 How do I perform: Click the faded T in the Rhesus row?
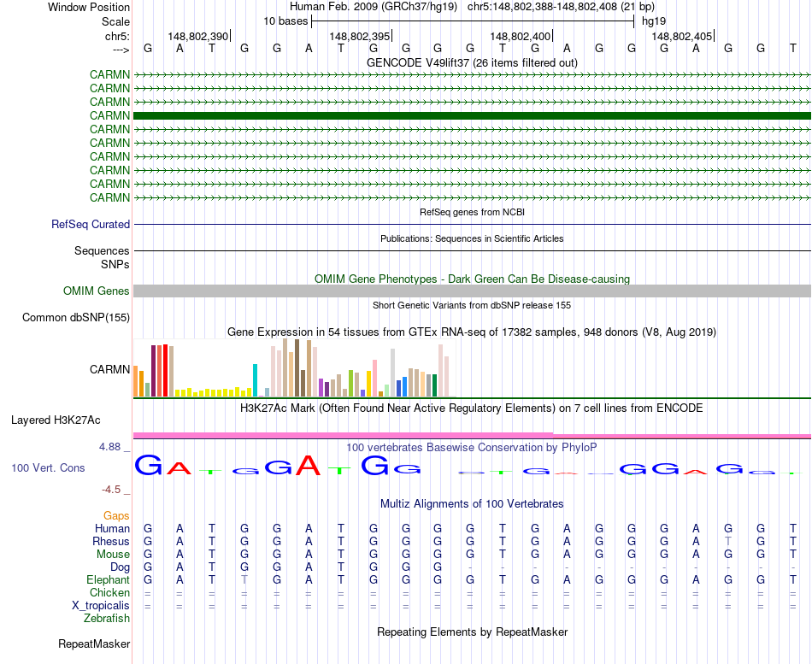[728, 541]
